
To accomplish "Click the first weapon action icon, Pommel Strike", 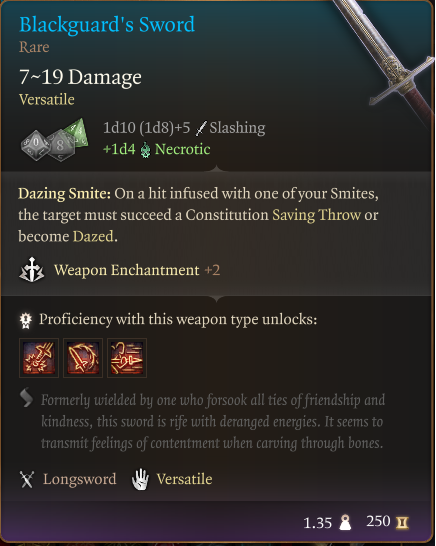I will tap(39, 358).
